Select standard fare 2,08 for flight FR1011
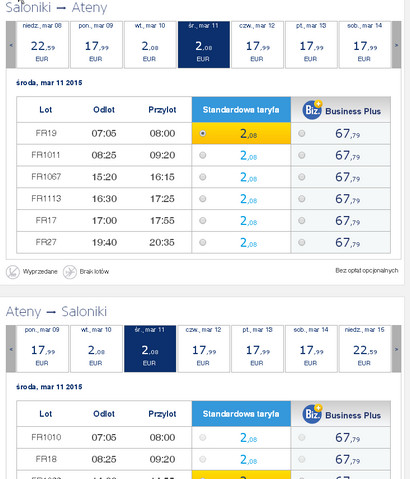The image size is (410, 479). (203, 155)
